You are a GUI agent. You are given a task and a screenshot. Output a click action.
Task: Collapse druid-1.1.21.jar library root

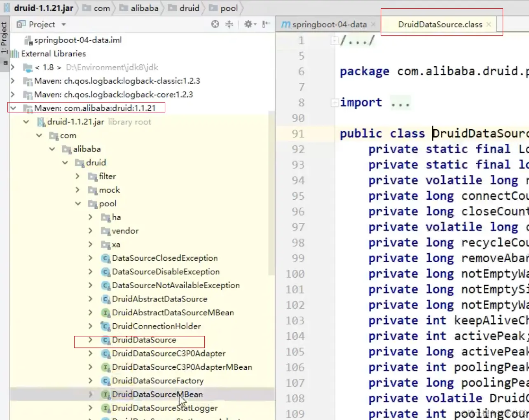pos(26,122)
